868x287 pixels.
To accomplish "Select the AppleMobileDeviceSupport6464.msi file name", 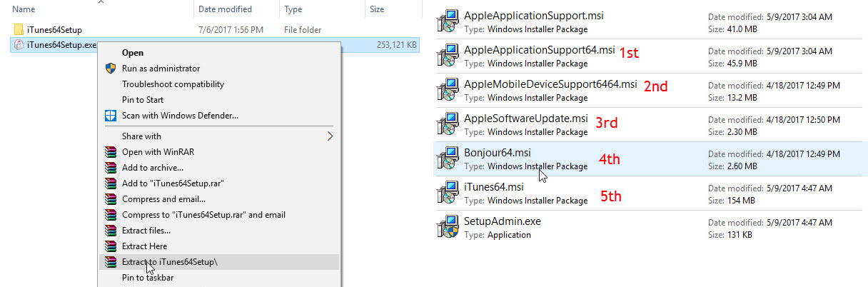I will tap(550, 84).
